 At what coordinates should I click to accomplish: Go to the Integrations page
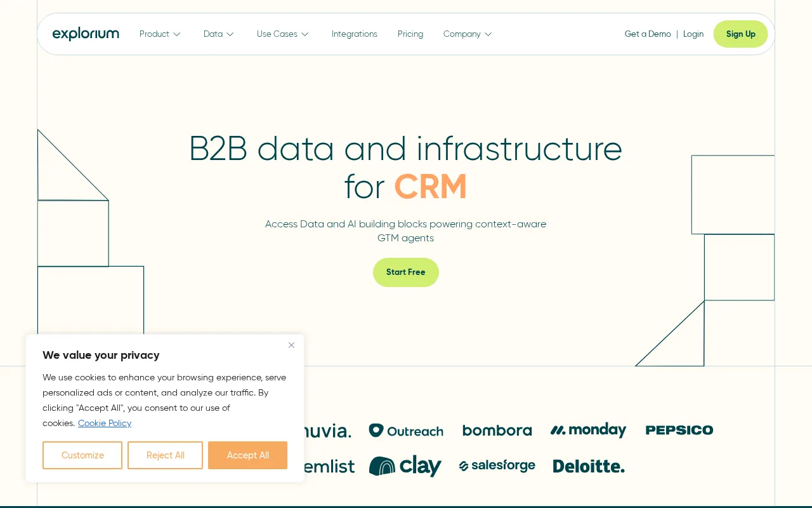point(355,34)
